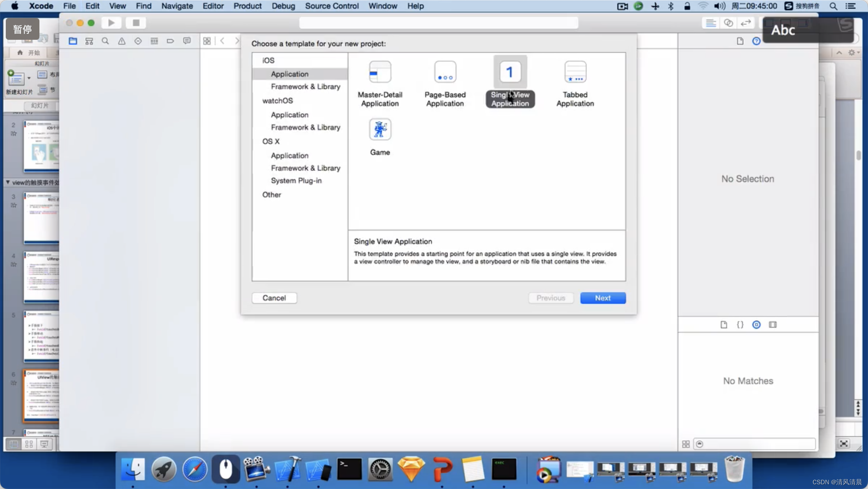Click the Cancel button
Viewport: 868px width, 489px height.
(274, 298)
